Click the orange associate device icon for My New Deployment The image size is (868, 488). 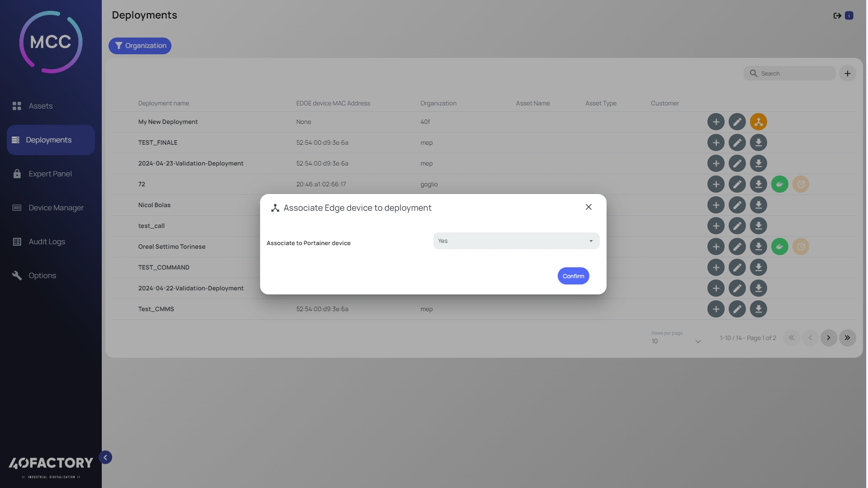(758, 122)
